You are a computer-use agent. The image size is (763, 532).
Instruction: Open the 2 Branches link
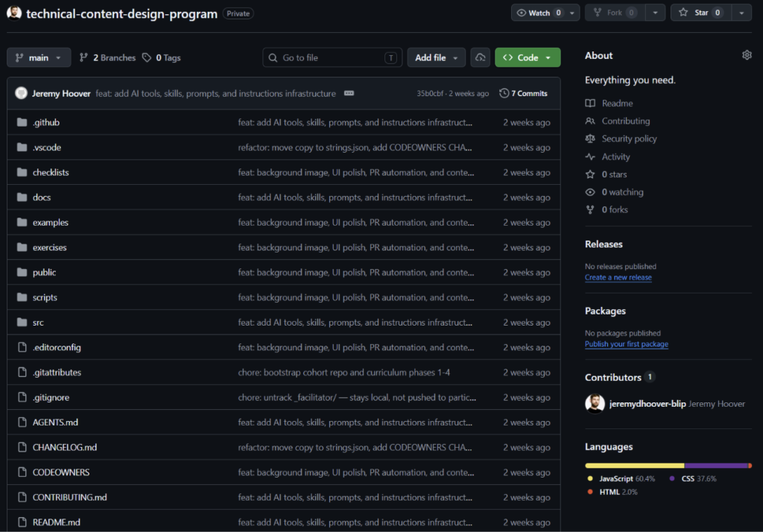107,57
